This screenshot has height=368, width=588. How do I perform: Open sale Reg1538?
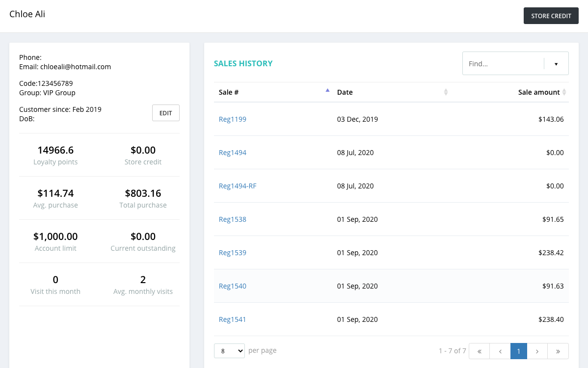233,219
